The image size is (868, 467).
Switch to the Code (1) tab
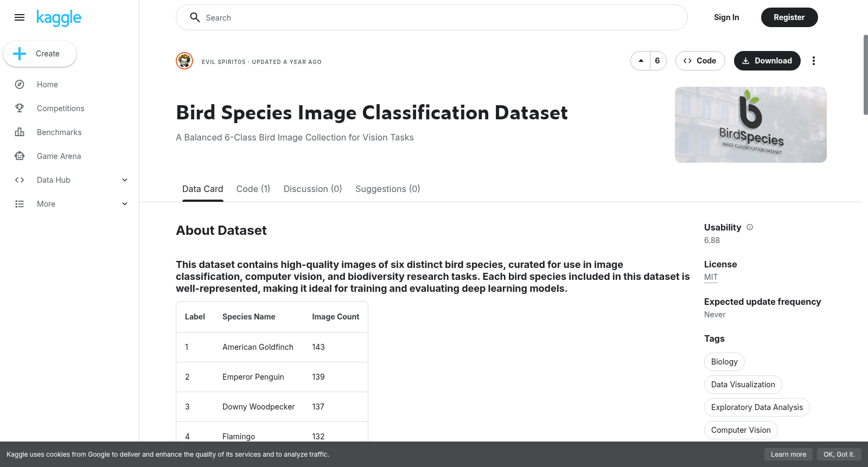click(x=253, y=189)
